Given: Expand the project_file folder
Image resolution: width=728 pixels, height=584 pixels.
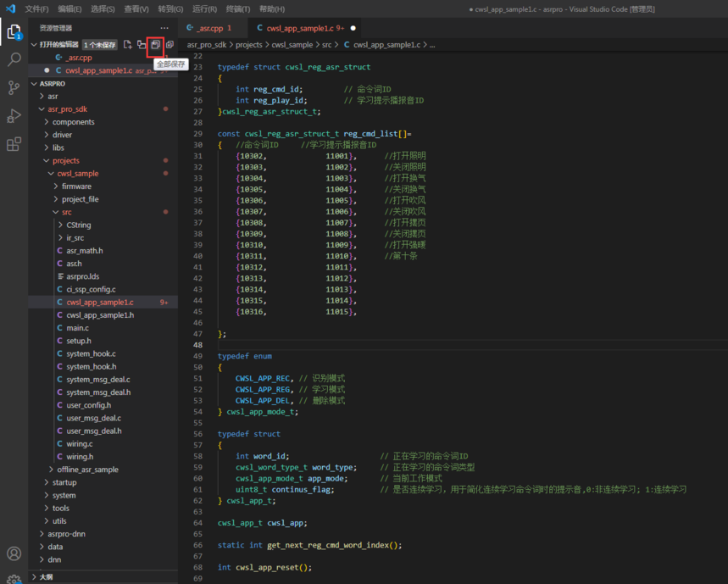Looking at the screenshot, I should (56, 199).
